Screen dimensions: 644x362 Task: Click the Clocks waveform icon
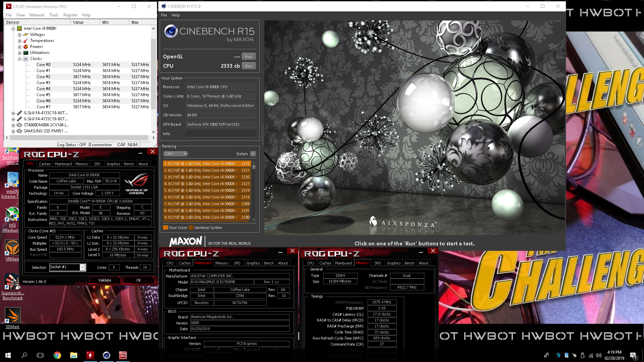click(26, 59)
